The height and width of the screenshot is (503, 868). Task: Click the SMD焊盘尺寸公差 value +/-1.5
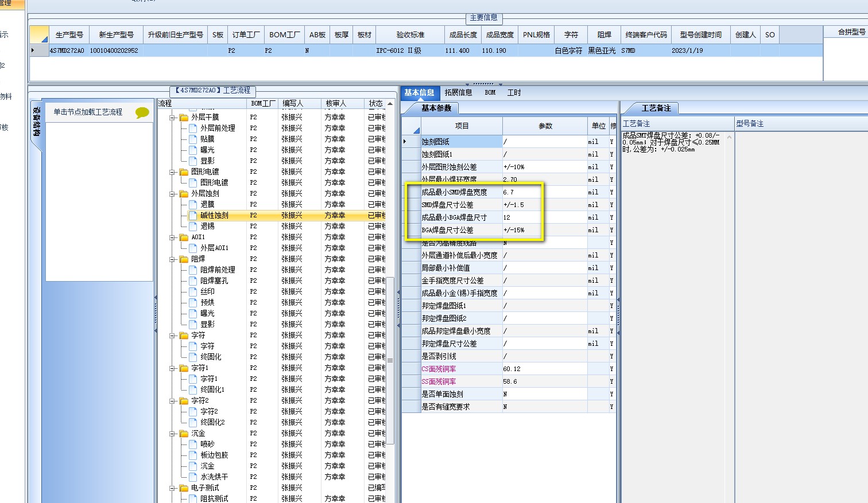[x=545, y=205]
